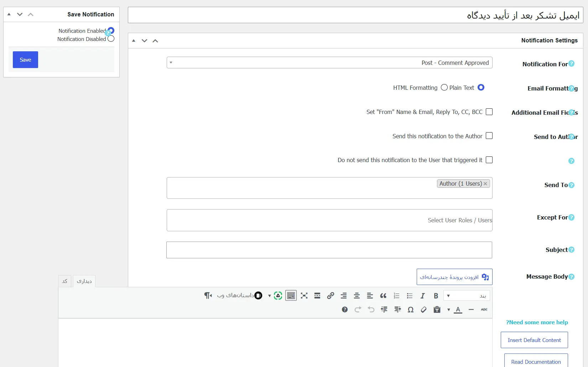
Task: Open the paragraph format dropdown in the editor
Action: (467, 296)
